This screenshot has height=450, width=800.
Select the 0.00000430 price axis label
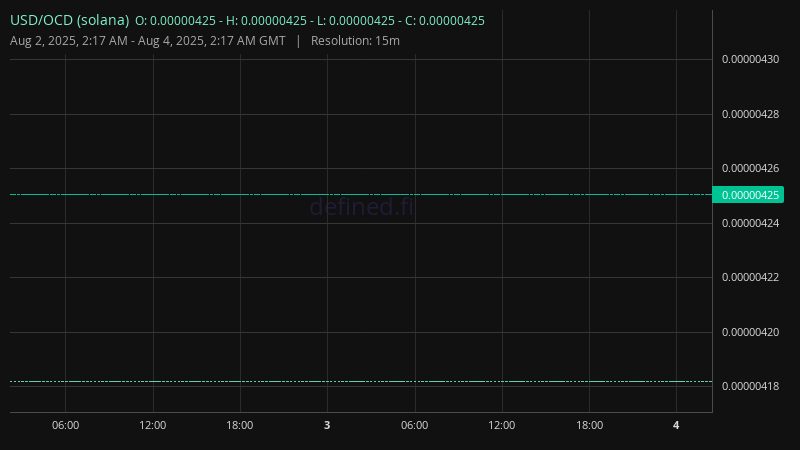pos(750,59)
